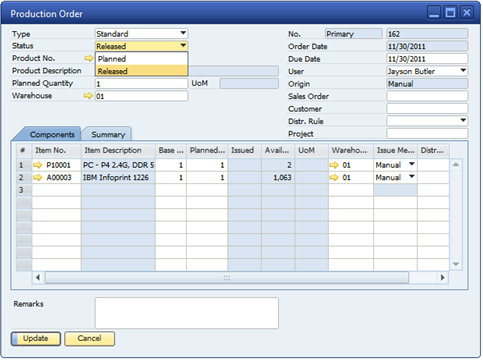The image size is (483, 360).
Task: Click warehouse link arrow in row 2
Action: (334, 177)
